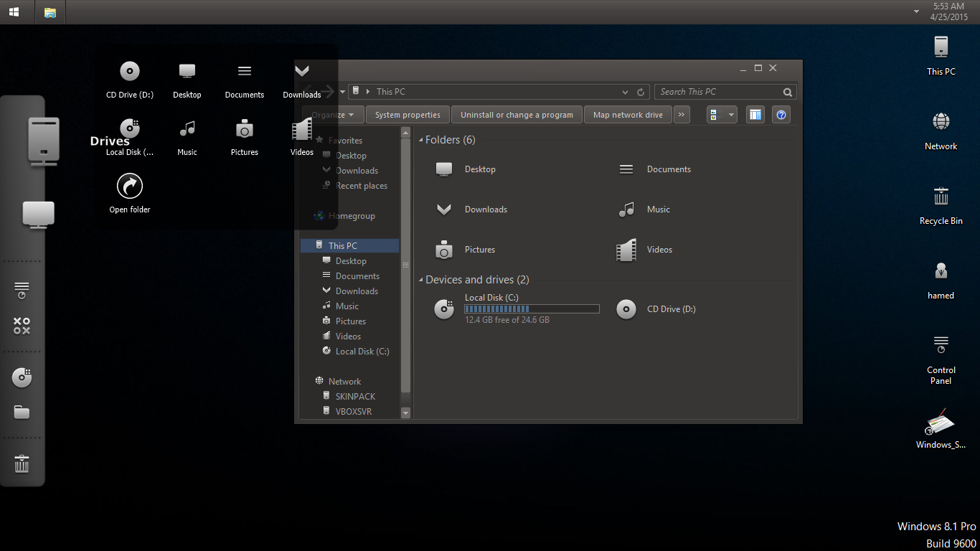Click Map network drive button

[628, 115]
